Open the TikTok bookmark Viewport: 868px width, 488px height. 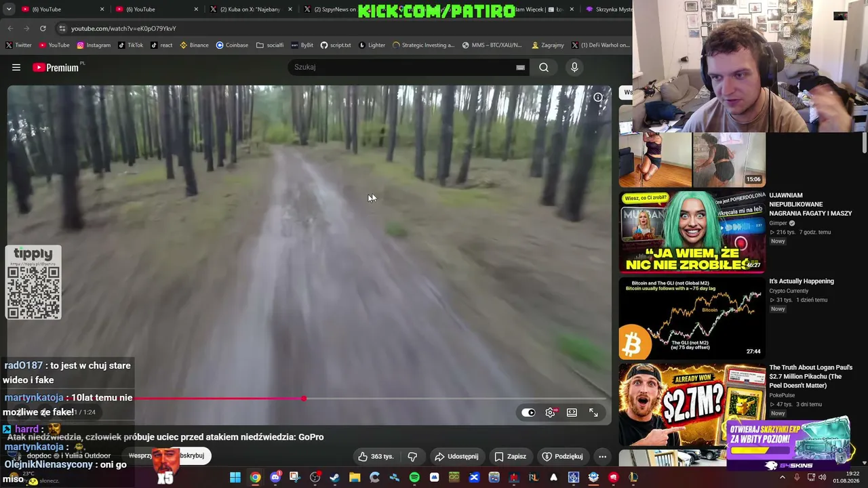pyautogui.click(x=130, y=45)
